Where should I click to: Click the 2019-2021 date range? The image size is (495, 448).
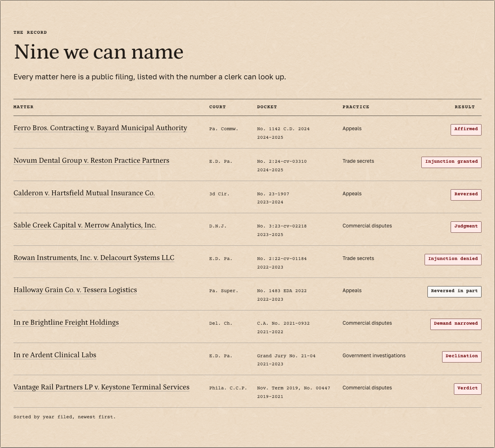coord(270,397)
